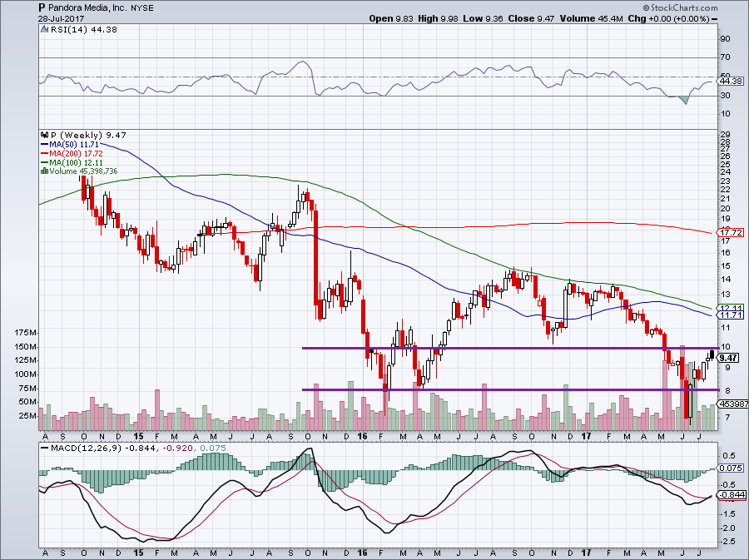749x560 pixels.
Task: Click the RSI indicator icon beside RSI(14)
Action: click(44, 30)
